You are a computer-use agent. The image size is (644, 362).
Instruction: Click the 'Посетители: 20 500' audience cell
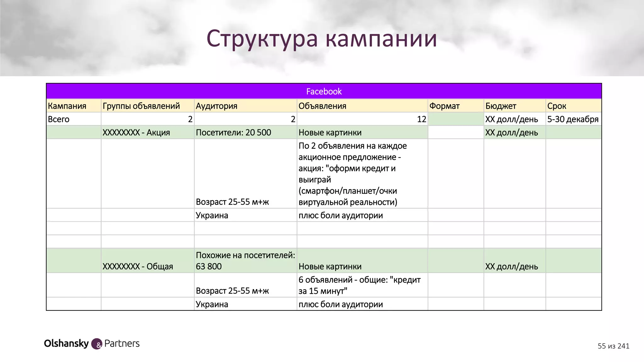246,132
